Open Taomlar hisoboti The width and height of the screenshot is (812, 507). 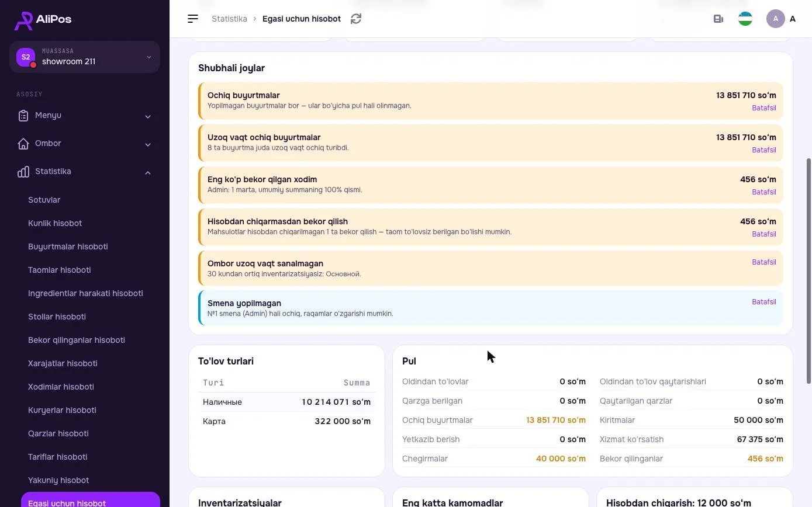click(60, 270)
